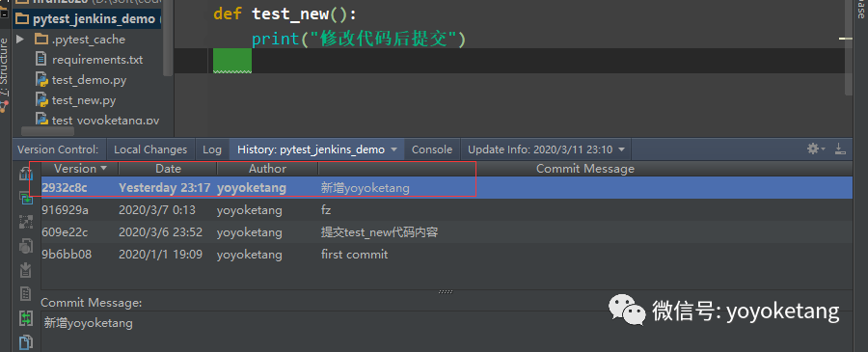Click author yoyoketang in the 609e22c row
Screen dimensions: 868x352
coord(249,232)
